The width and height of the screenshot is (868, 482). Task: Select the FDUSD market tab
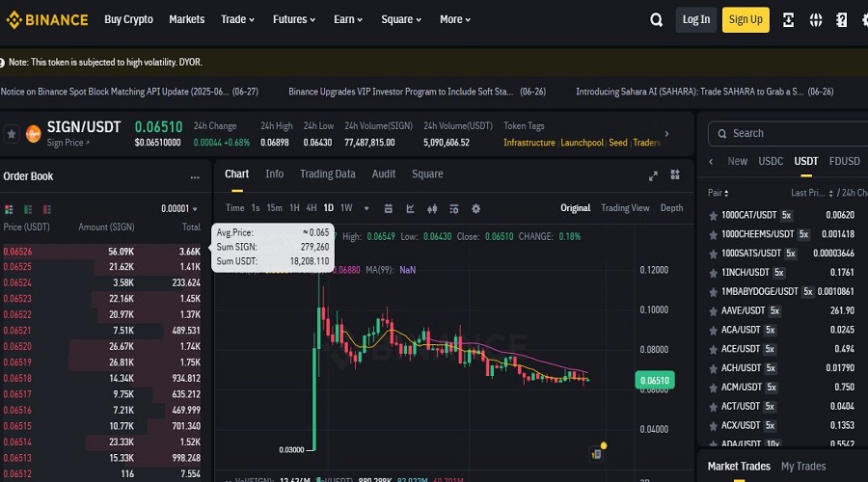(844, 161)
